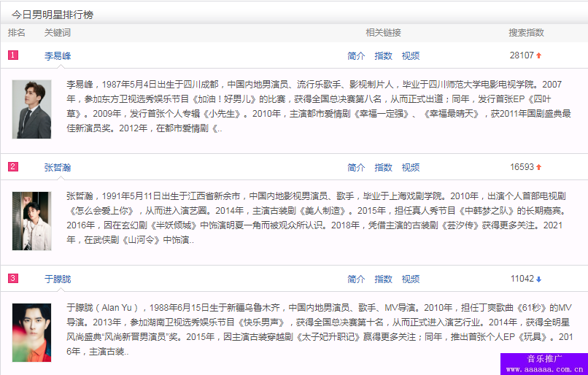Click down-trend arrow beside 11042

pos(539,279)
